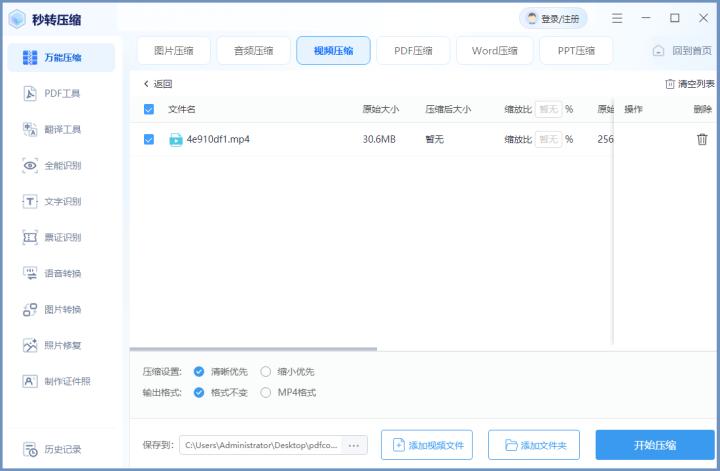Screen dimensions: 720x471
Task: Click the save path field showing C:\Users\Administrator
Action: tap(261, 445)
